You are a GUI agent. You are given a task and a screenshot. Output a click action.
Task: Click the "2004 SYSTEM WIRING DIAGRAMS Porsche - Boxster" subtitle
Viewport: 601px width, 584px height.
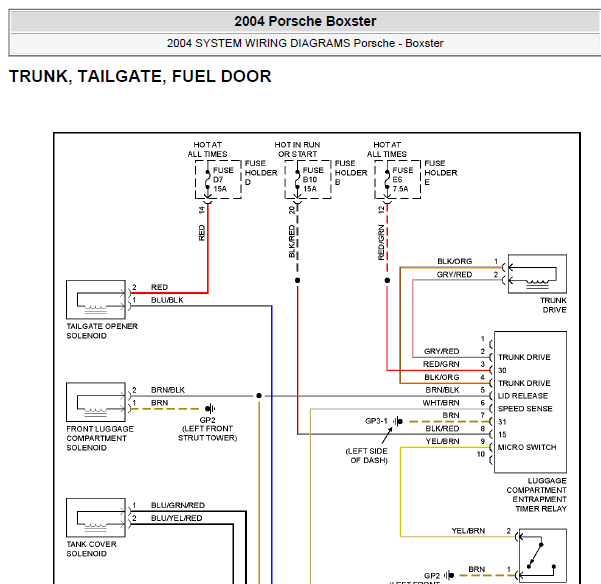point(305,43)
